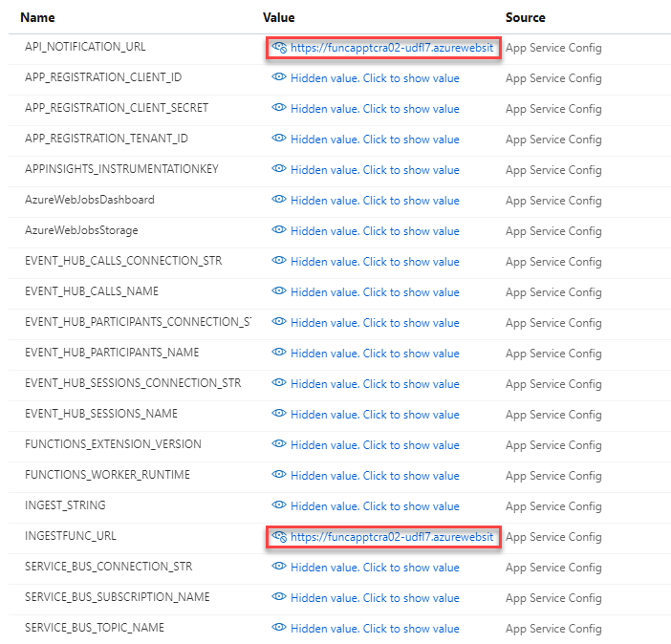Select the APPINSIGHTS_INSTRUMENTATIONKEY setting name
This screenshot has height=644, width=671.
[x=121, y=169]
